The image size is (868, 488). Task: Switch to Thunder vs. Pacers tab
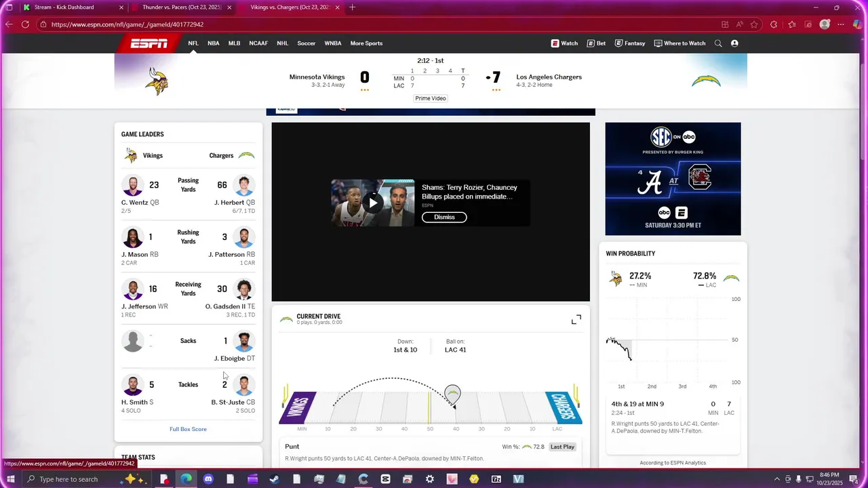(x=182, y=7)
